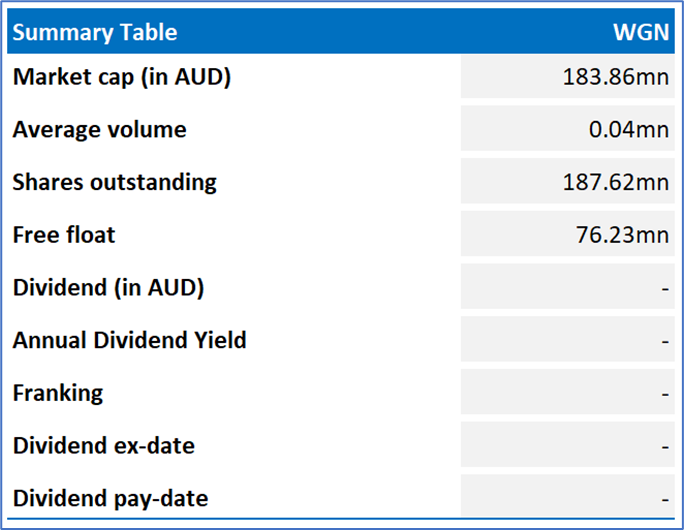
Task: Click the Market cap (in AUD) label
Action: point(122,77)
